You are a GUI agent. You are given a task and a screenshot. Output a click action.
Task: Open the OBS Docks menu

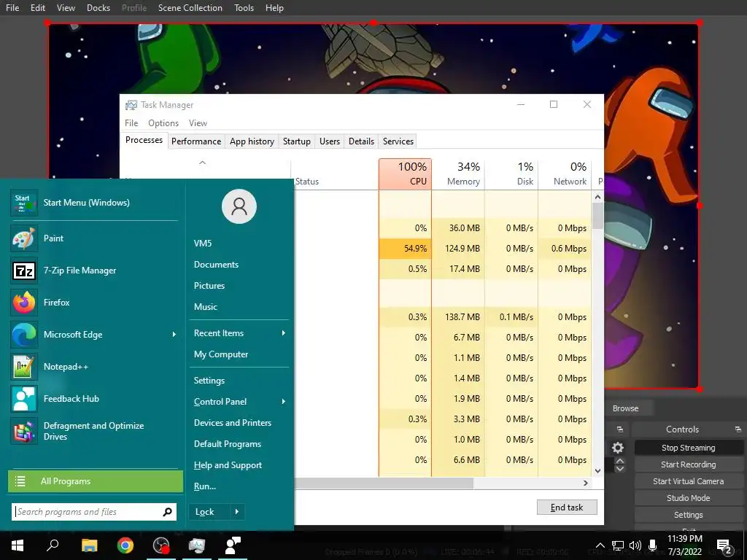tap(98, 7)
